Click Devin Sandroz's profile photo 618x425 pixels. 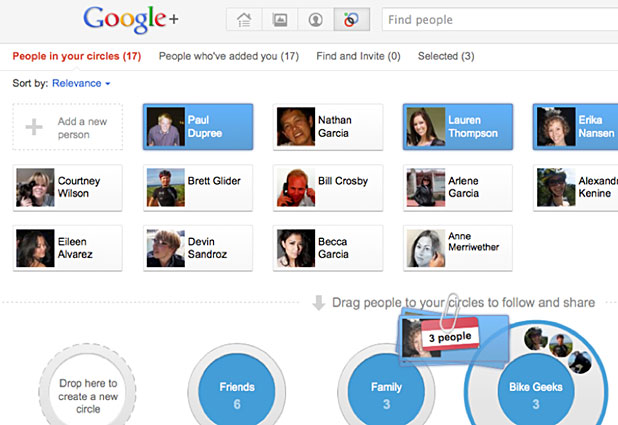tap(166, 248)
